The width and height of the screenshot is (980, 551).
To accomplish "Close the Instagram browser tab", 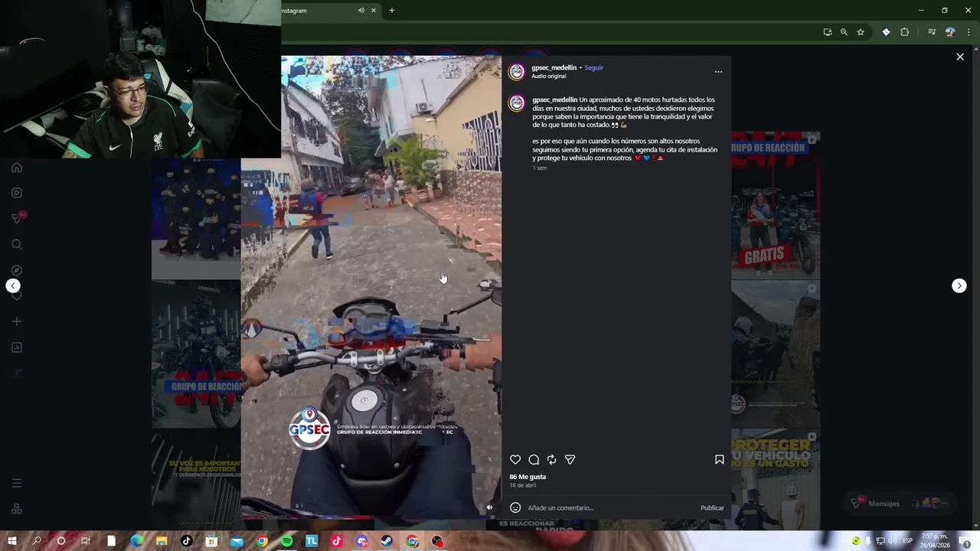I will (x=374, y=11).
